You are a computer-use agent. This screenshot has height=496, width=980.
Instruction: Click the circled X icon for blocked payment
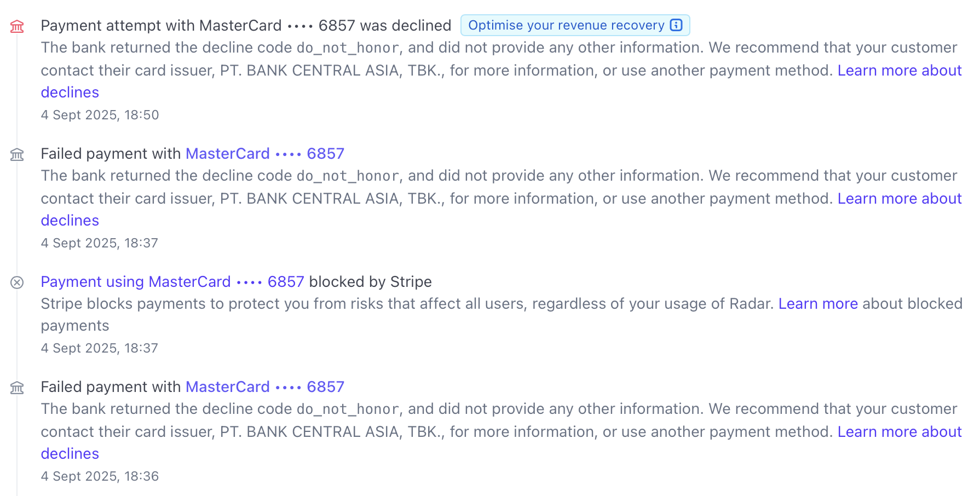17,282
